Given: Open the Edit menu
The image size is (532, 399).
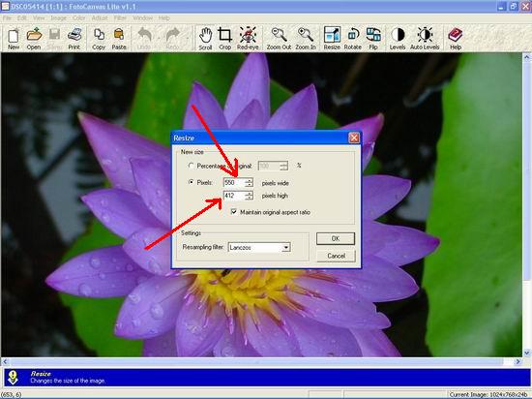Looking at the screenshot, I should 22,18.
